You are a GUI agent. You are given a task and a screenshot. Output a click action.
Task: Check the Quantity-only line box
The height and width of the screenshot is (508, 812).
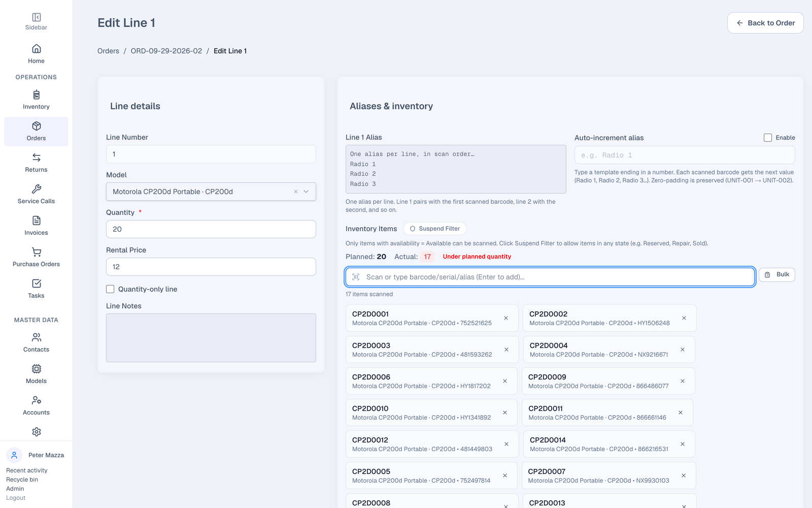point(110,289)
